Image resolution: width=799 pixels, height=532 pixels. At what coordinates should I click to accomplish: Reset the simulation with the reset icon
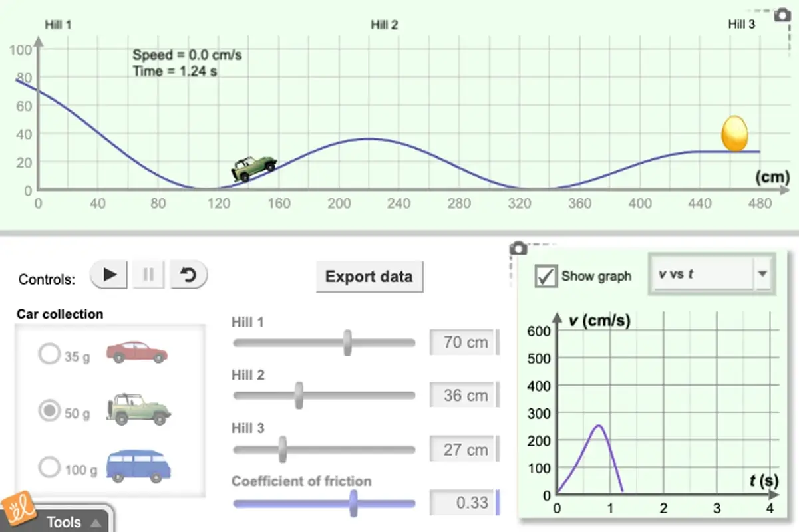coord(188,274)
